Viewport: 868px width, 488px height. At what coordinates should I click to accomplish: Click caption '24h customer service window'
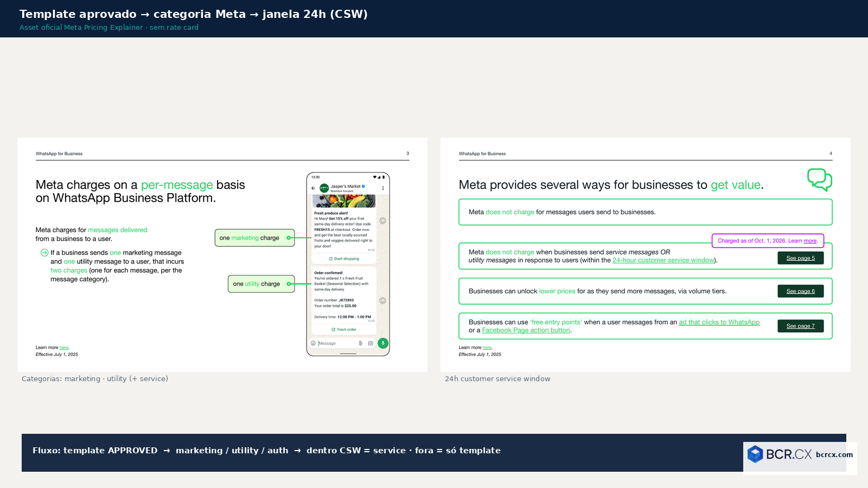click(497, 378)
